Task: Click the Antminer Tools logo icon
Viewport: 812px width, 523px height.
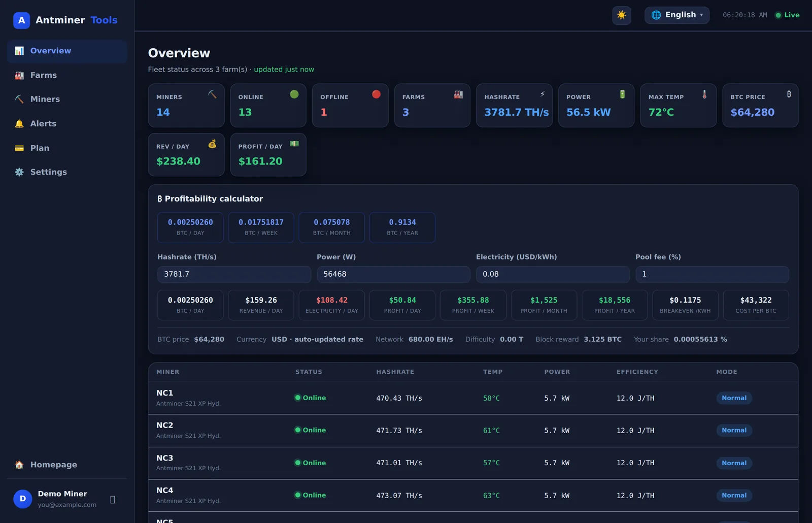Action: point(21,20)
